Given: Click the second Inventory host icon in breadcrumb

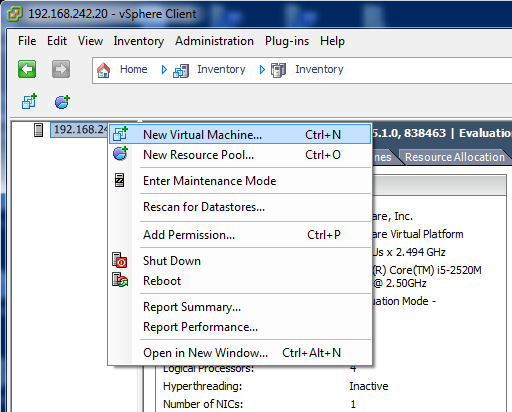Looking at the screenshot, I should click(278, 70).
